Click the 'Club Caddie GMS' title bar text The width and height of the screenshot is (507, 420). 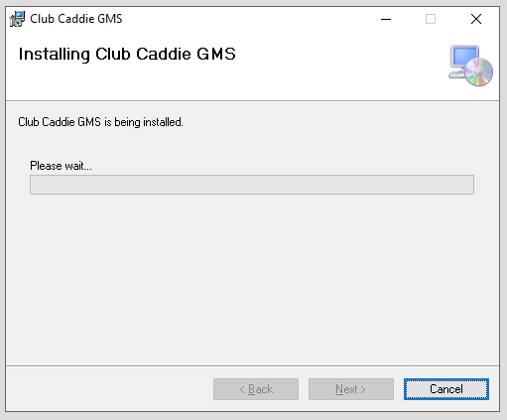pos(76,19)
